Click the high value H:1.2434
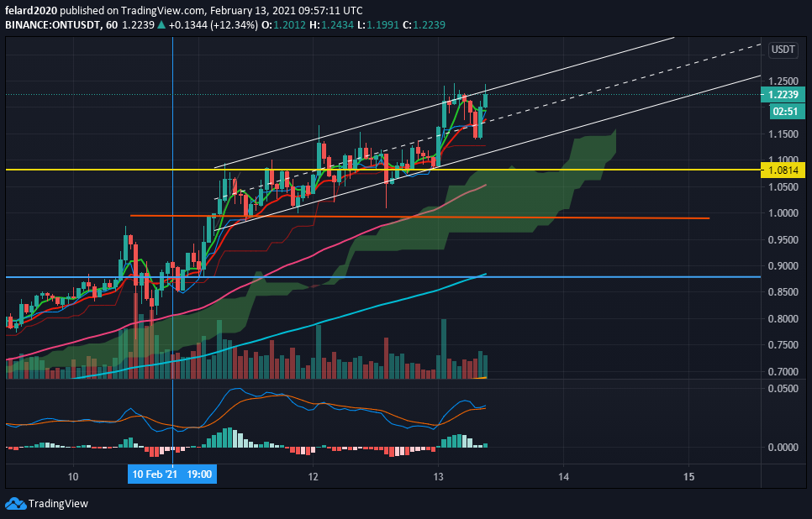 pyautogui.click(x=330, y=25)
